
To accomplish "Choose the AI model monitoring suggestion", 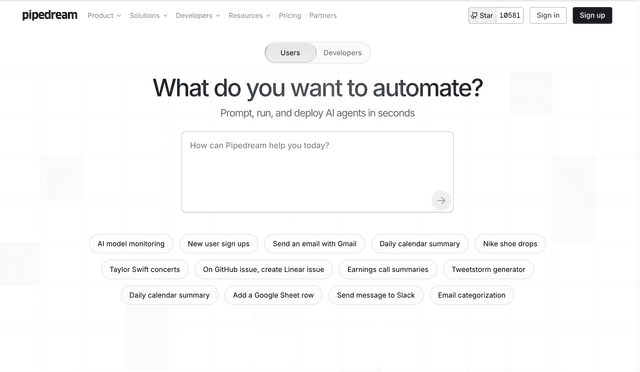I will pyautogui.click(x=131, y=244).
